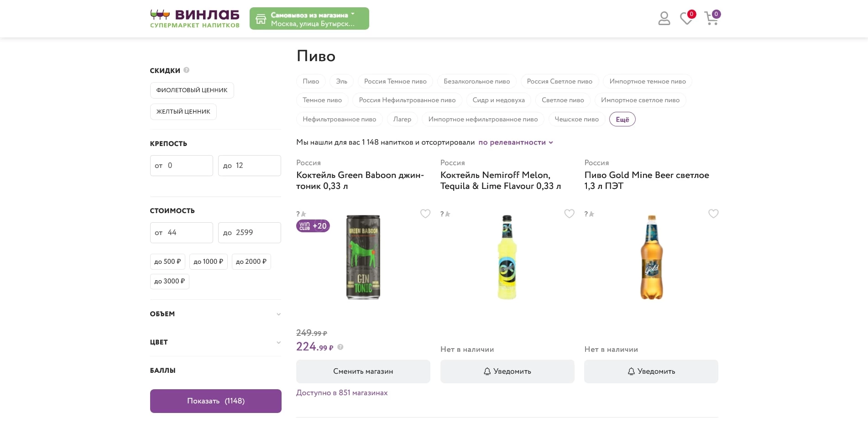The height and width of the screenshot is (423, 868).
Task: Add Nemiroff Melon cocktail to favorites
Action: coord(569,214)
